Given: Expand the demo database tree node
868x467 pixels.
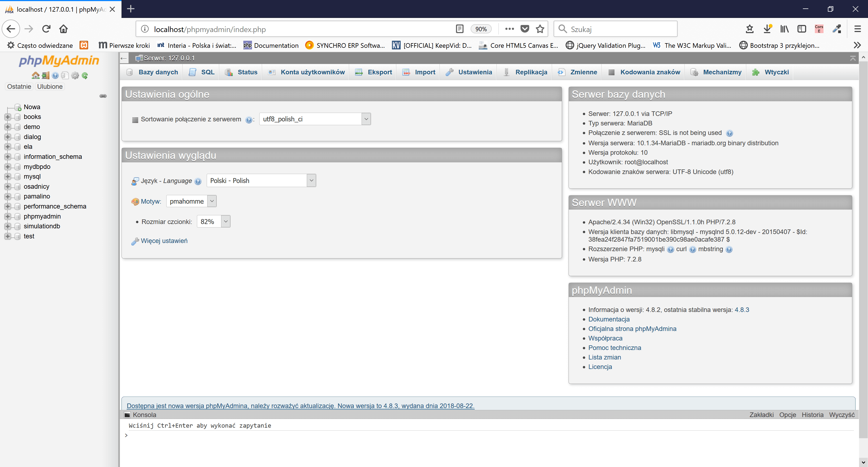Looking at the screenshot, I should coord(7,127).
